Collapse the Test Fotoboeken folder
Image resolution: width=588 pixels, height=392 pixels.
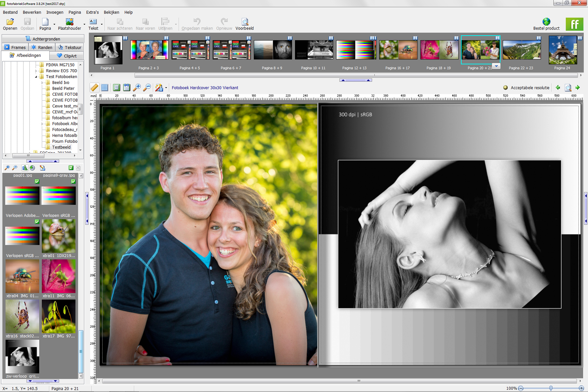coord(36,77)
